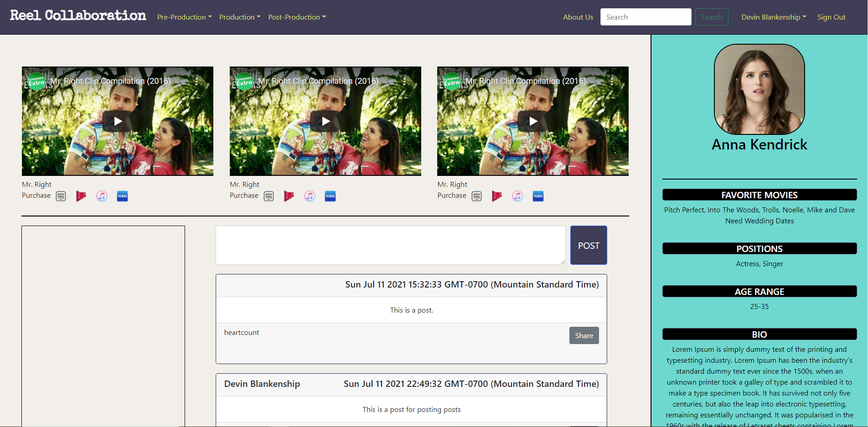
Task: Open Vudu icon under middle video
Action: click(330, 196)
